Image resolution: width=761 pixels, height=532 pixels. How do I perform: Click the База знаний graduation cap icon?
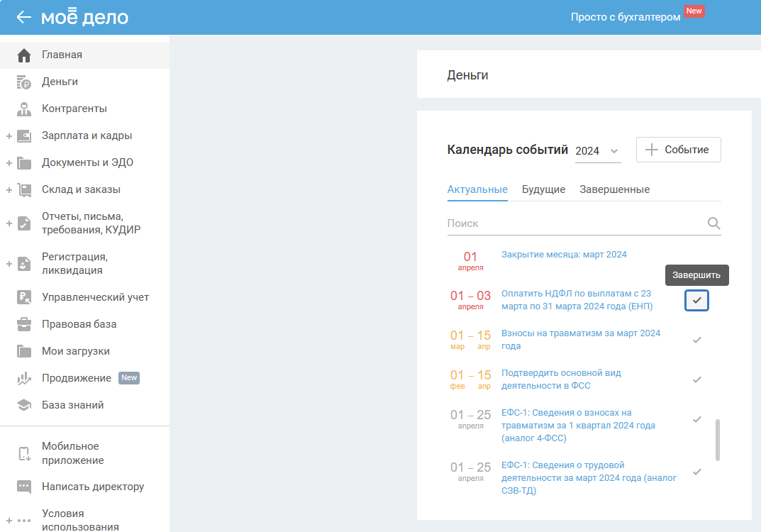24,405
